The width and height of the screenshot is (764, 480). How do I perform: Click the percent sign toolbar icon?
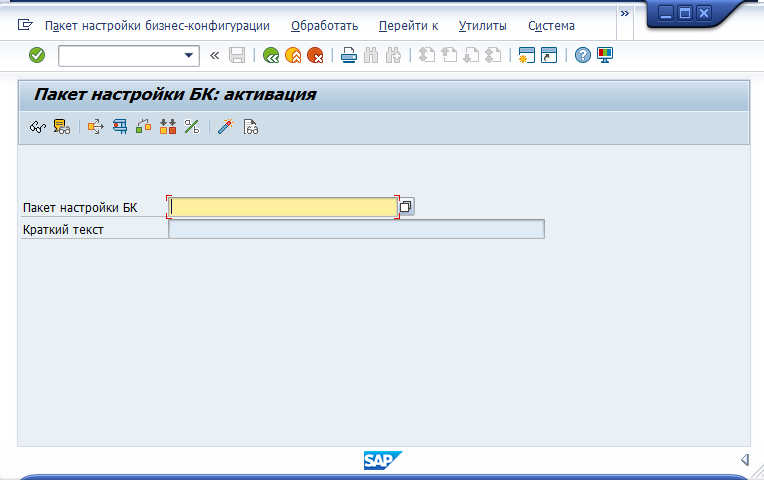(x=192, y=127)
